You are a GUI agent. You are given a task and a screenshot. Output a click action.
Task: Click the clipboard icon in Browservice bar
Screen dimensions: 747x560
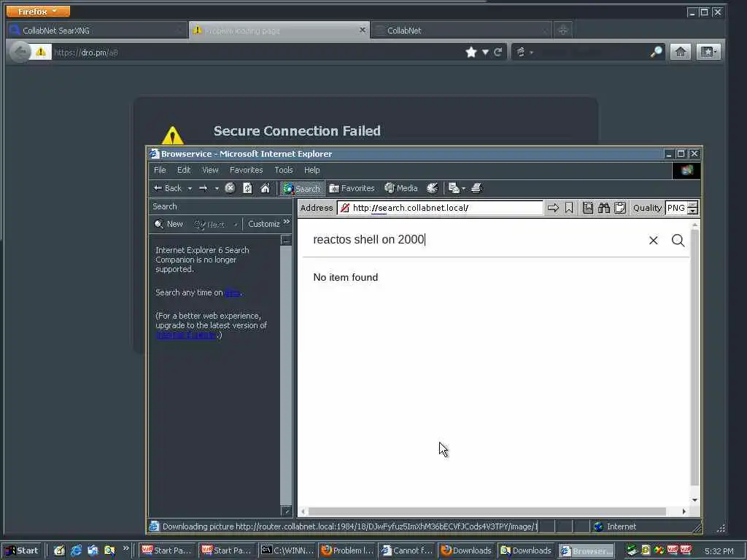[620, 208]
